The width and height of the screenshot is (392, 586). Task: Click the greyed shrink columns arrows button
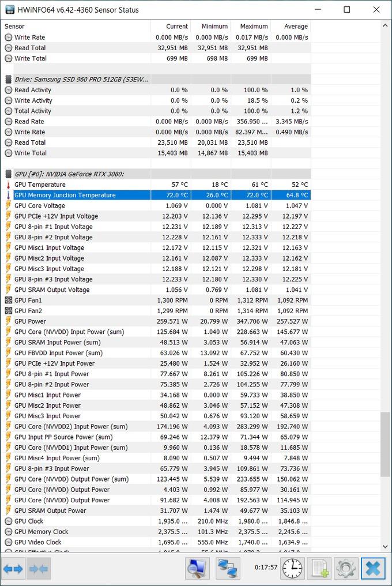[x=39, y=569]
